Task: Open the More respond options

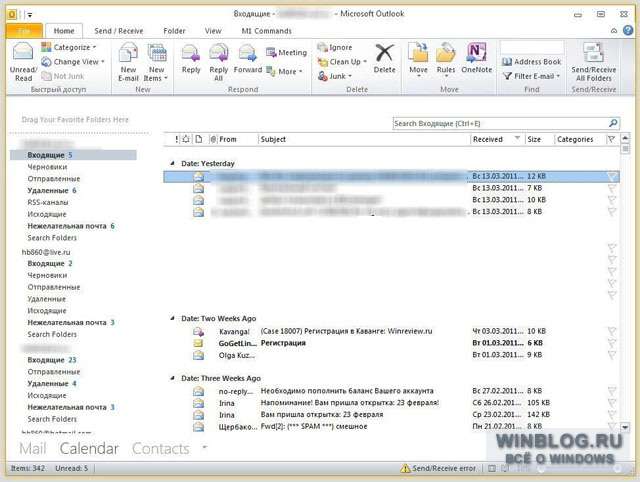Action: click(x=284, y=71)
